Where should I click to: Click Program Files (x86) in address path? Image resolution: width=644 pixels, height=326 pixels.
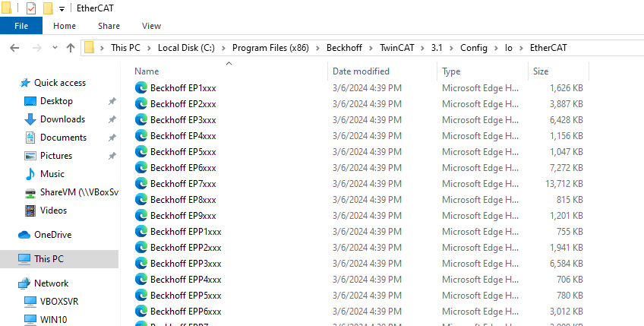point(270,48)
